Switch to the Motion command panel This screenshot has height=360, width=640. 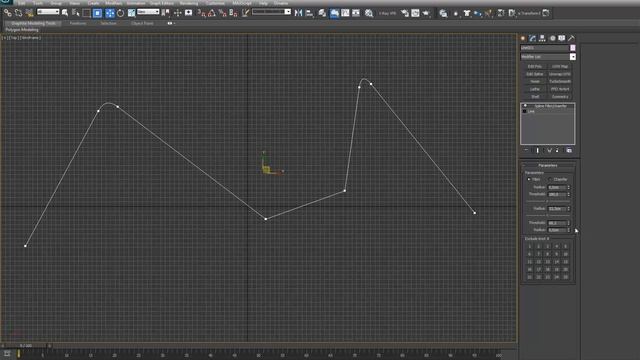pos(552,38)
